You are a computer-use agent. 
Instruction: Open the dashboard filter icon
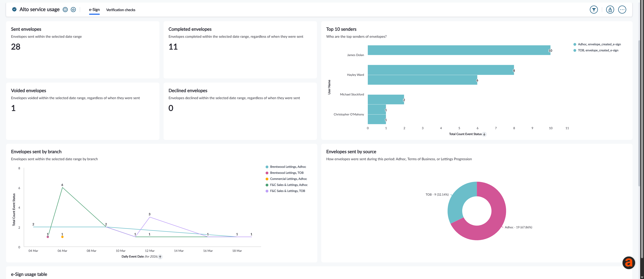(x=594, y=10)
